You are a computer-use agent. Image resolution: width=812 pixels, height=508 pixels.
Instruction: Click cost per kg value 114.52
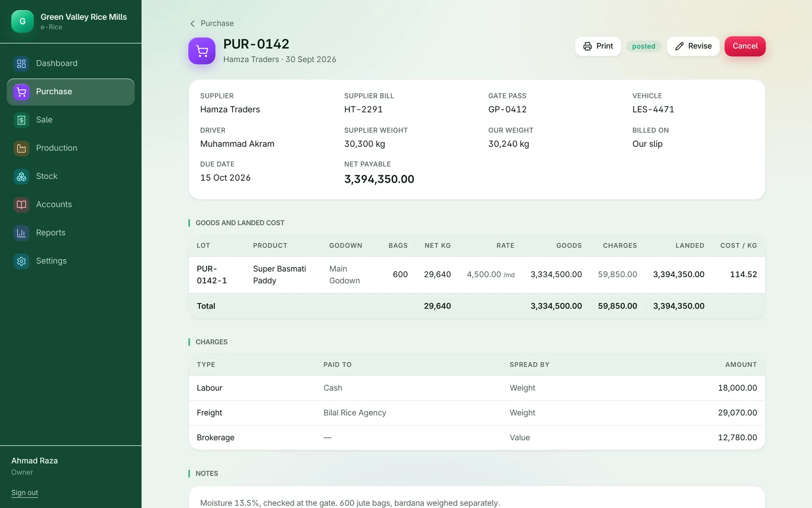coord(743,275)
